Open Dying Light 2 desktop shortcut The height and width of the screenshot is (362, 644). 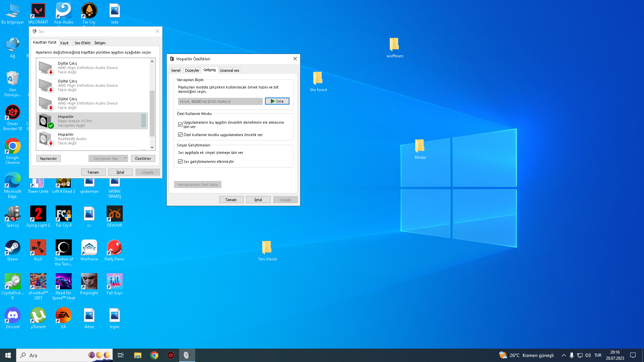click(38, 217)
